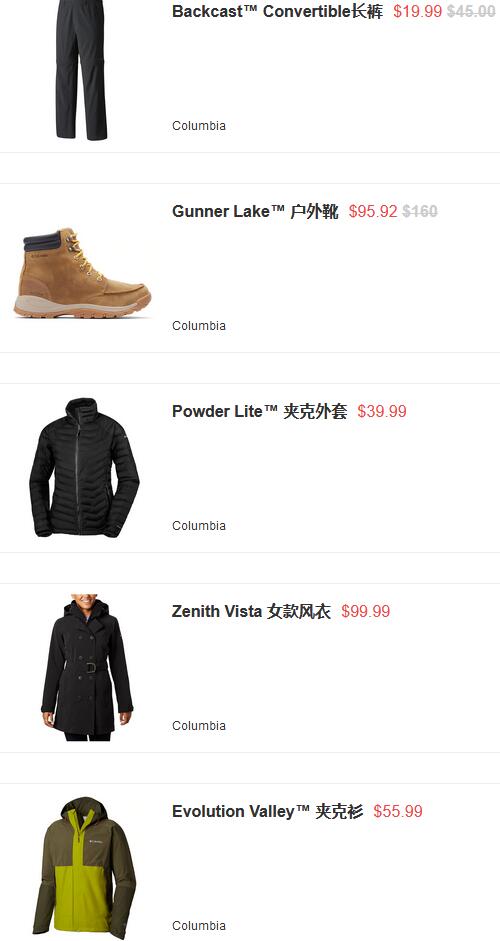View the green Evolution Valley jacket image

[x=84, y=867]
